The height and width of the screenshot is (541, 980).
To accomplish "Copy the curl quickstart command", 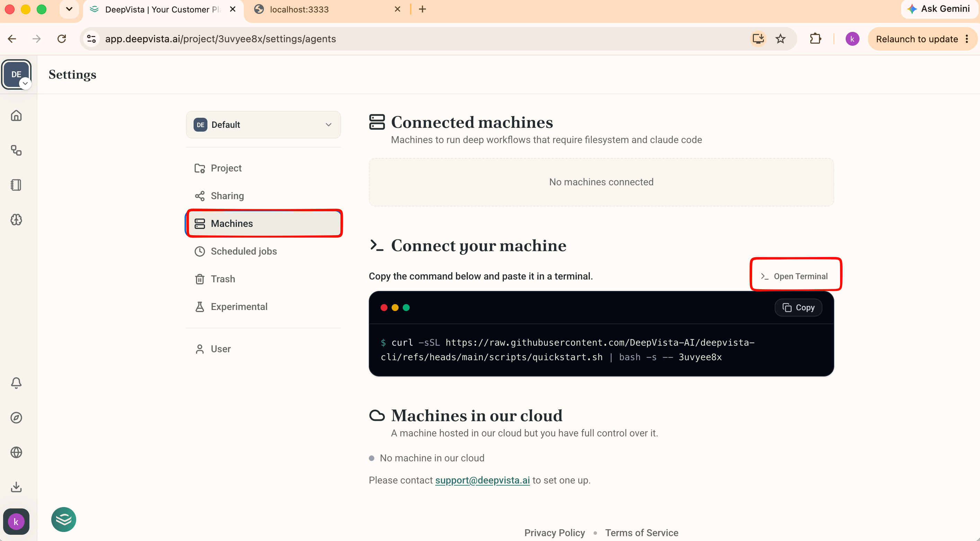I will tap(798, 308).
